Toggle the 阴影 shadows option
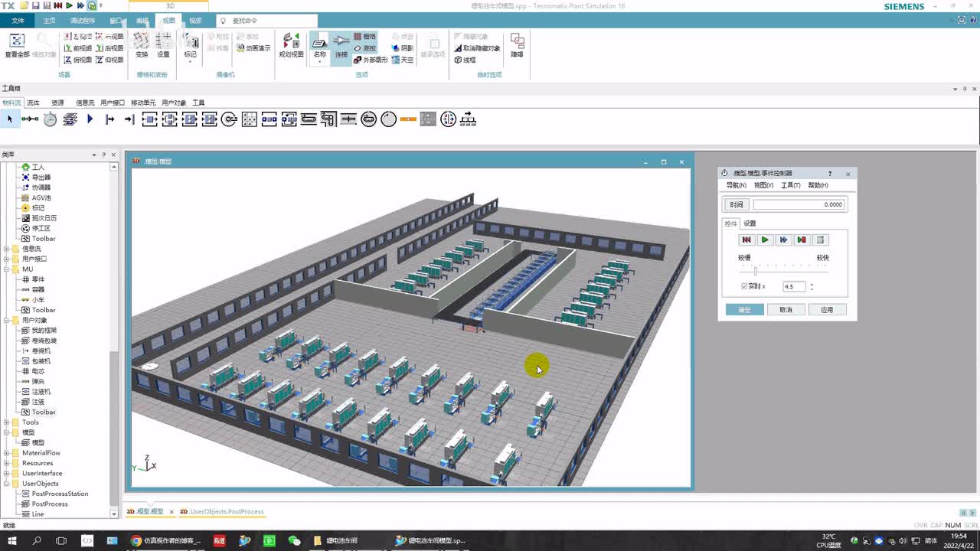This screenshot has height=551, width=980. point(403,48)
